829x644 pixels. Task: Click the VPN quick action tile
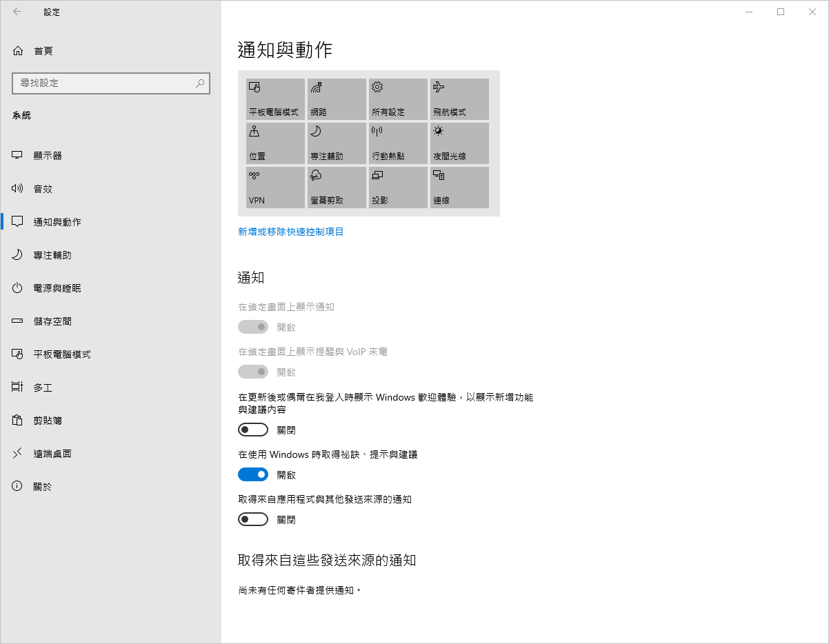click(x=275, y=188)
